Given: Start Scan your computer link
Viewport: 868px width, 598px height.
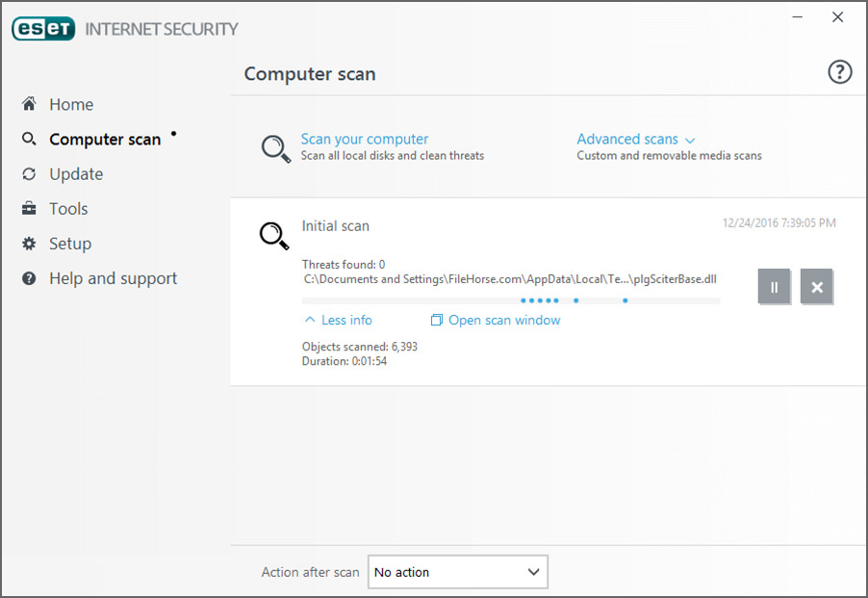Looking at the screenshot, I should pyautogui.click(x=365, y=139).
